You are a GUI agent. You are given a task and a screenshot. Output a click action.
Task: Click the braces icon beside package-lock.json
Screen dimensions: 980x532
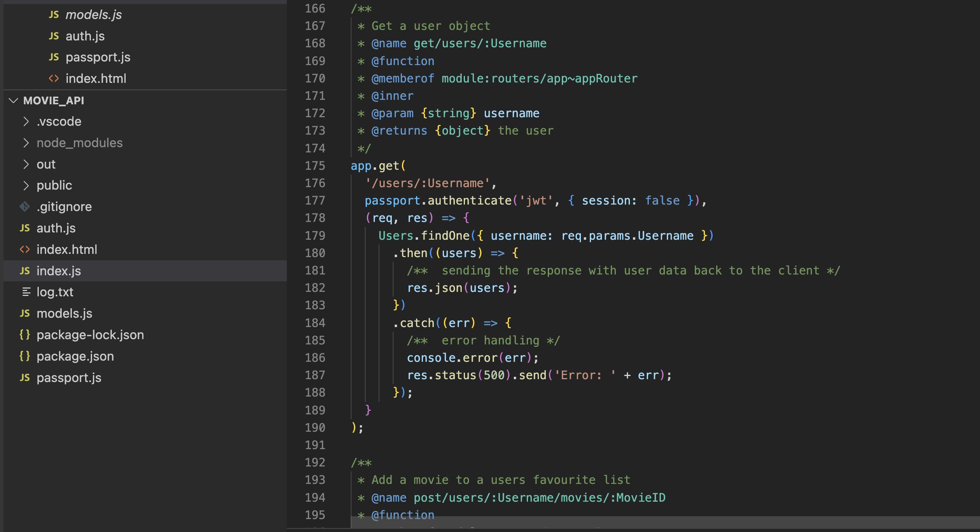[x=25, y=335]
